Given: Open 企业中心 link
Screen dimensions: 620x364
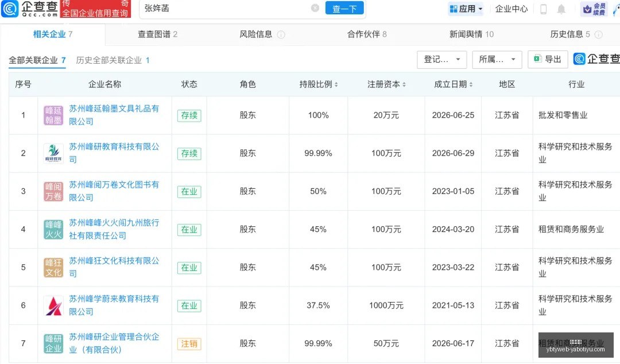Looking at the screenshot, I should [511, 9].
